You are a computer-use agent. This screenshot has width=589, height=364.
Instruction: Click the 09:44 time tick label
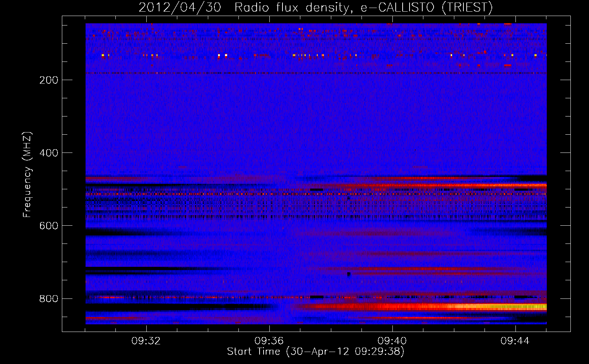pyautogui.click(x=515, y=341)
